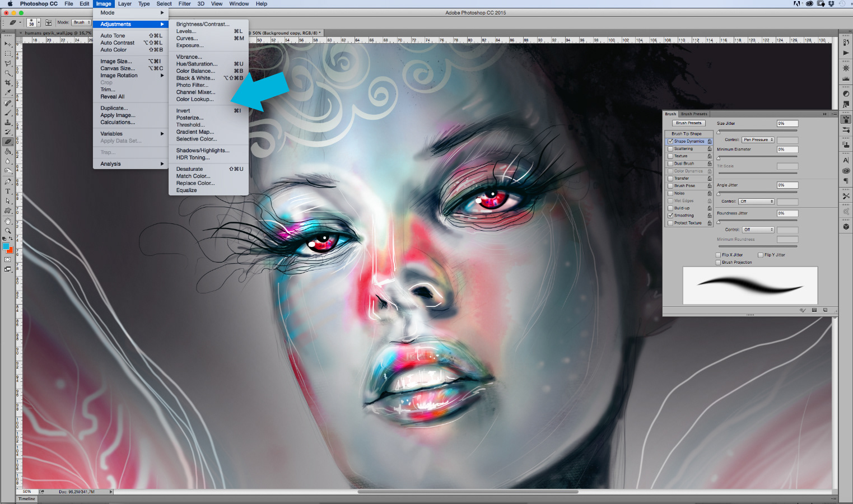Select the Pen tool
The image size is (853, 504).
8,181
